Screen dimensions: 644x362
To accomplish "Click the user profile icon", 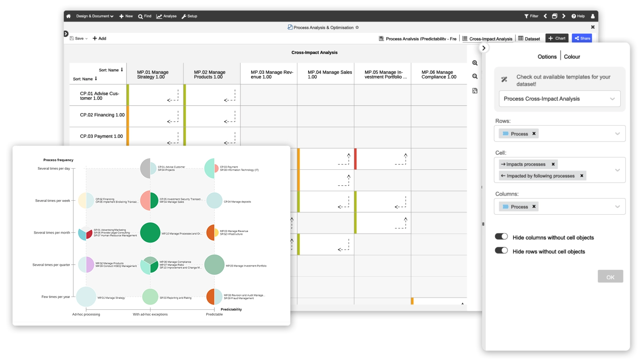I will [x=593, y=16].
